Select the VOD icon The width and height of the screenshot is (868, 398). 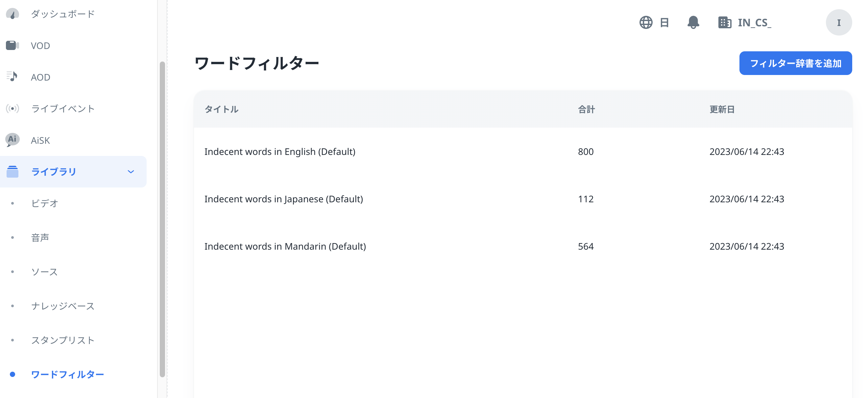tap(12, 45)
